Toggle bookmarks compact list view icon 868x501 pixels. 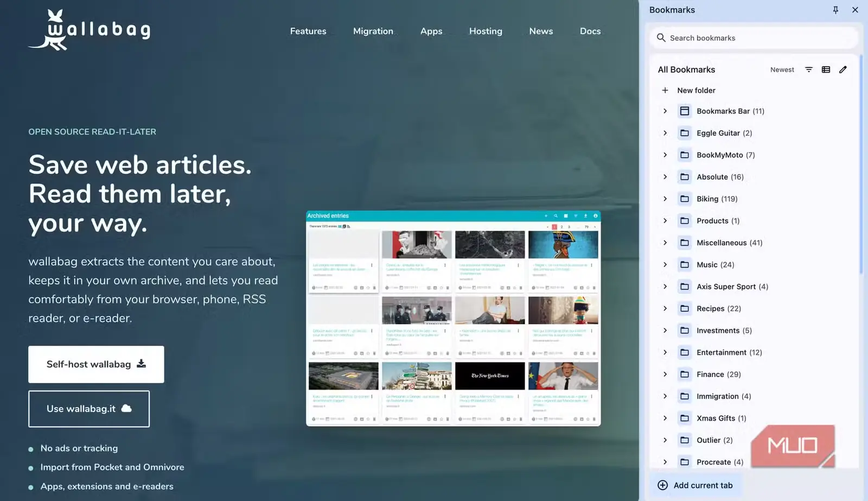826,69
